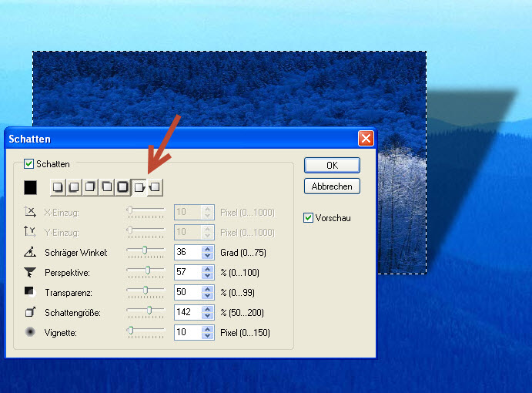
Task: Confirm the shadow with OK
Action: 332,166
